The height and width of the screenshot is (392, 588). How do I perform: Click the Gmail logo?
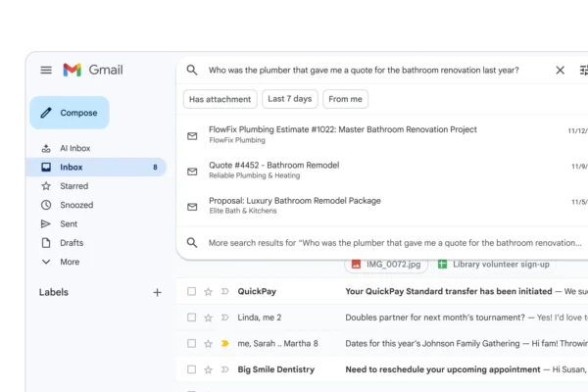point(93,70)
